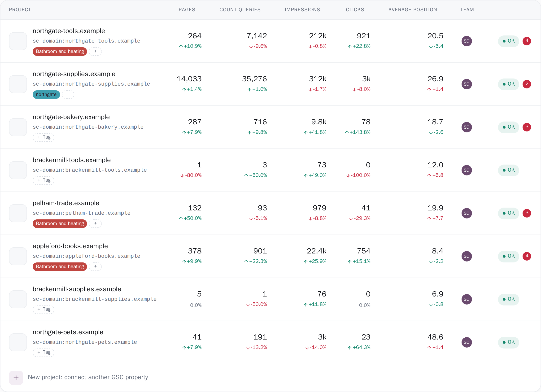Open the red 2 alert badge for northgate-supplies.example
The height and width of the screenshot is (392, 541).
pos(527,84)
